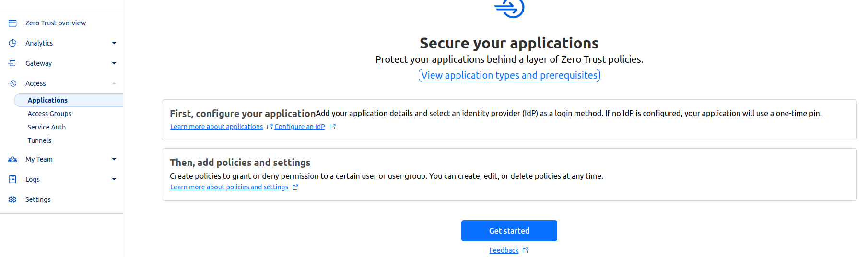Click the Analytics pie chart icon

(x=12, y=43)
